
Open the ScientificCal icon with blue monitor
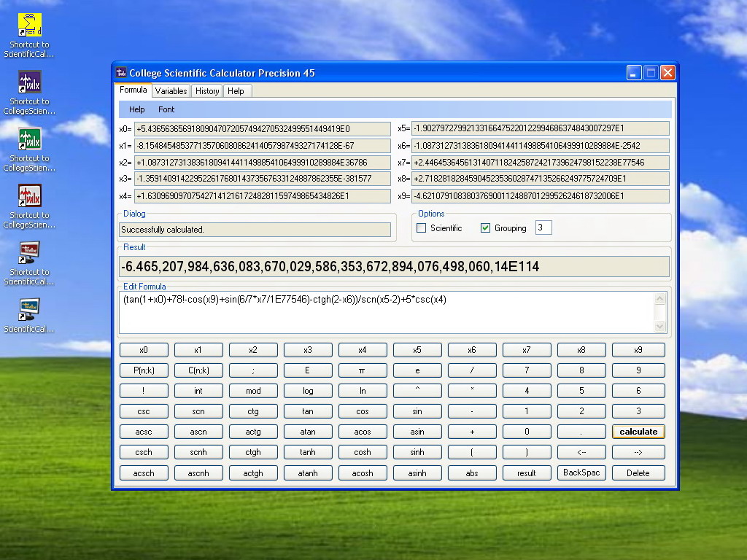[29, 309]
